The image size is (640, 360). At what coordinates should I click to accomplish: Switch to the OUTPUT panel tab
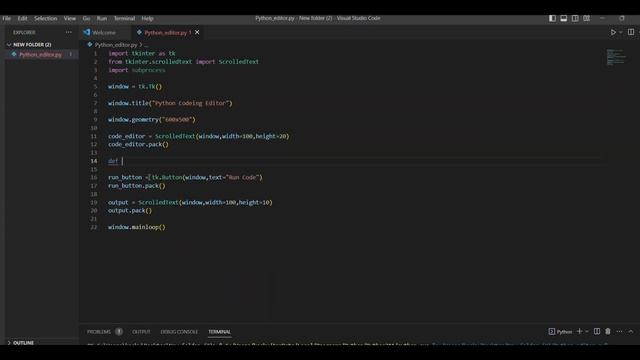[141, 332]
